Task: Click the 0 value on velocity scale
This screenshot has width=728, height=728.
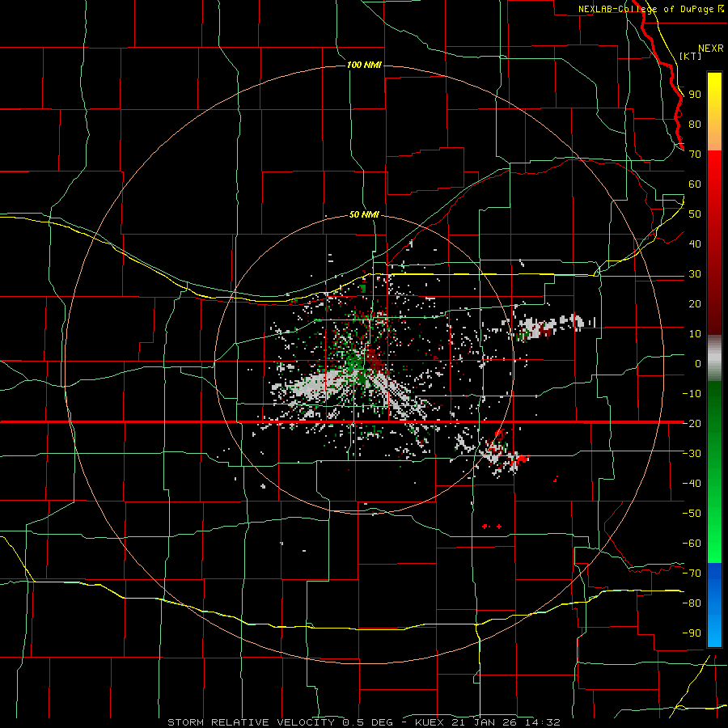Action: [x=698, y=363]
